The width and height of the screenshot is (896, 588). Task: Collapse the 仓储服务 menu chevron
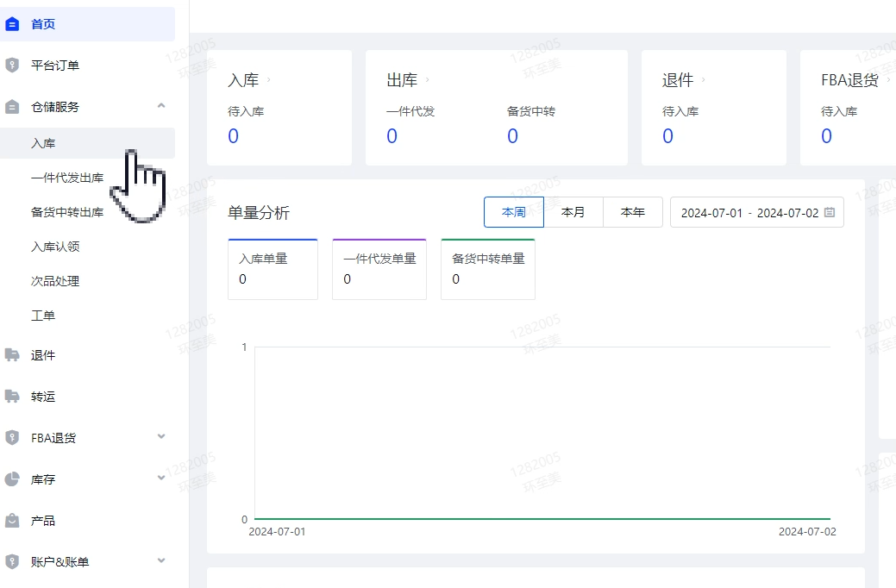point(161,106)
